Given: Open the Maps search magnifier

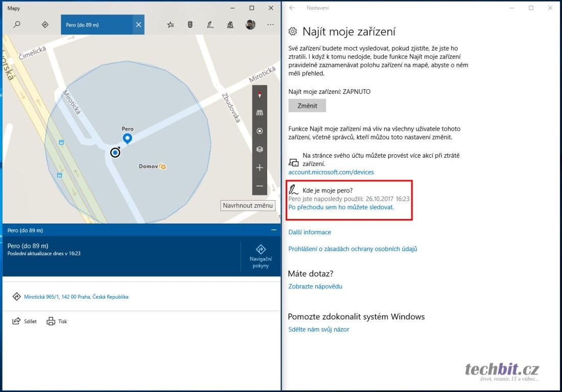Looking at the screenshot, I should pos(17,24).
